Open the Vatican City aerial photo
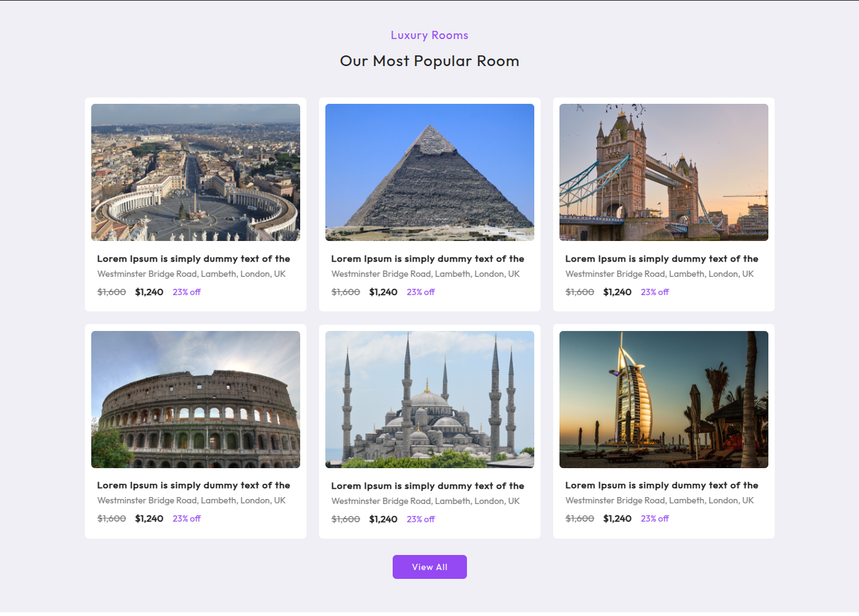The height and width of the screenshot is (616, 859). (x=195, y=172)
